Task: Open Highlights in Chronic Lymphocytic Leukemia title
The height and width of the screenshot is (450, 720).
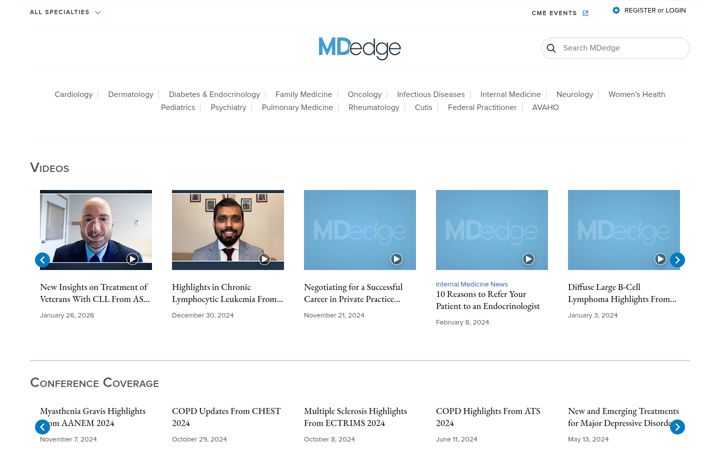Action: 227,293
